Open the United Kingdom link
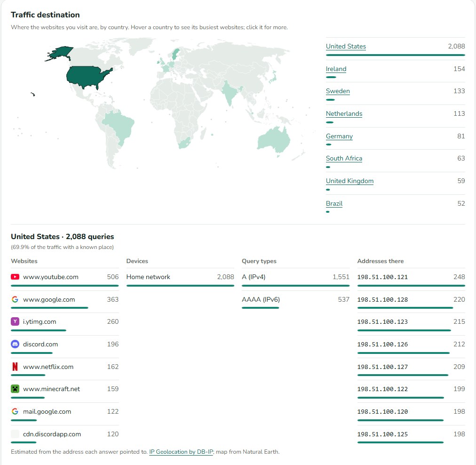This screenshot has width=476, height=465. click(x=350, y=181)
